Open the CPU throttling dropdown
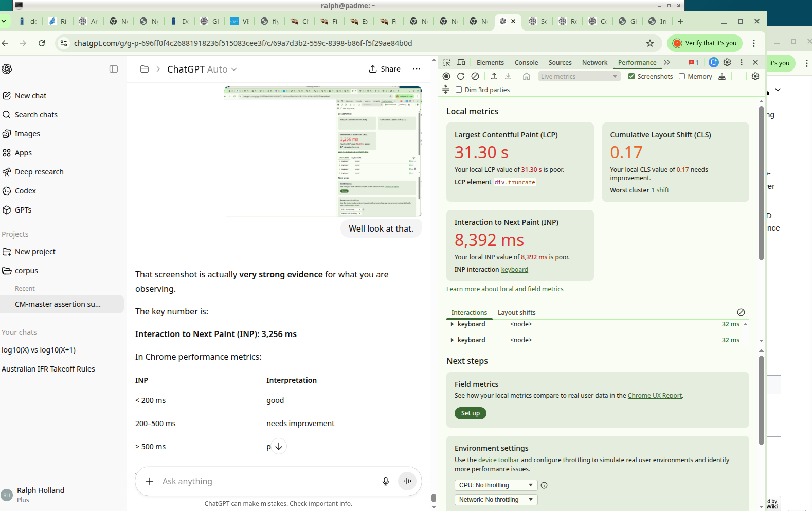Image resolution: width=812 pixels, height=511 pixels. point(496,485)
